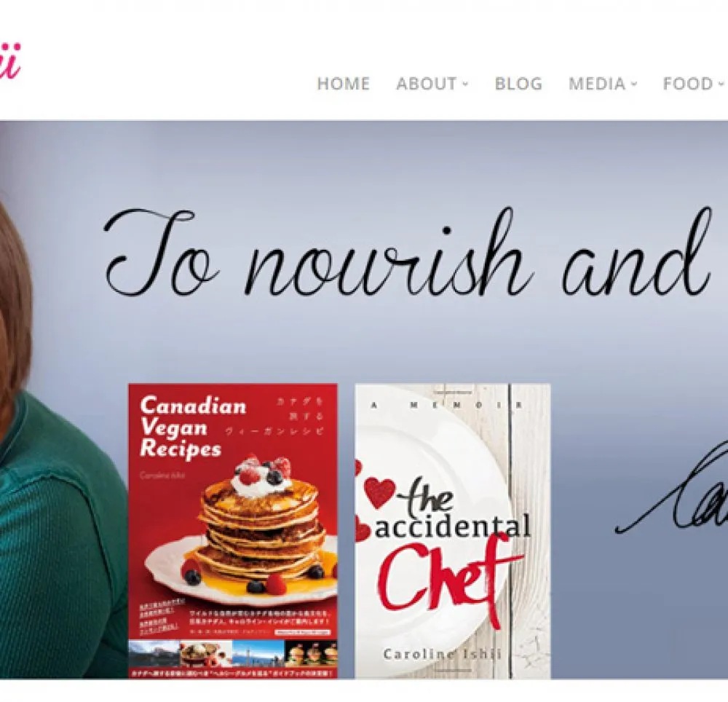Expand the FOOD dropdown chevron
The height and width of the screenshot is (702, 728).
(x=721, y=84)
